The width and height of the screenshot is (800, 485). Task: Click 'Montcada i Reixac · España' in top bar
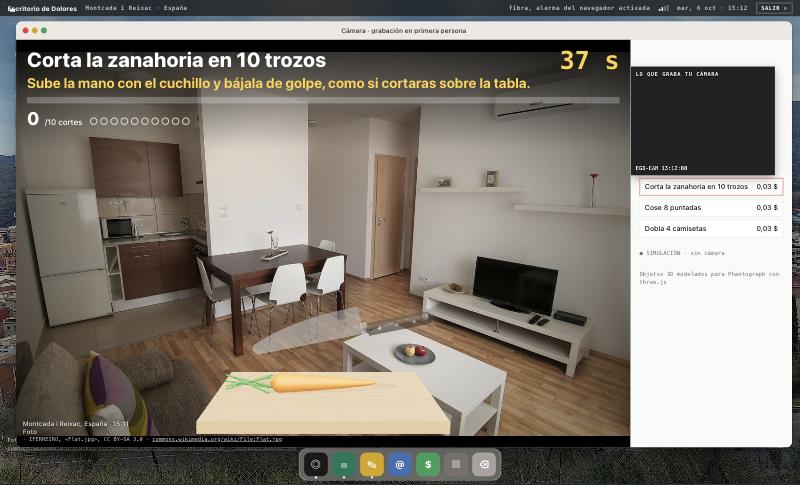point(136,8)
